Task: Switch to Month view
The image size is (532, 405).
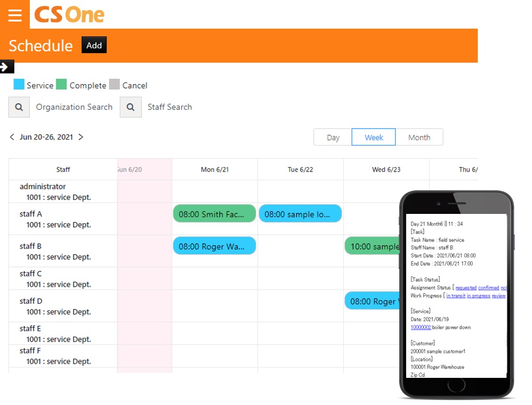Action: pos(419,137)
